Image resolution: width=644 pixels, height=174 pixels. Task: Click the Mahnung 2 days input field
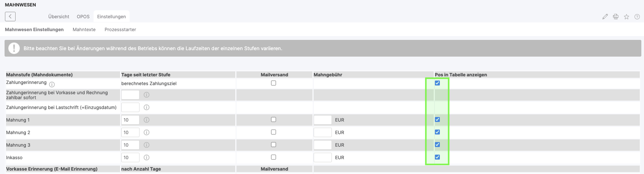pyautogui.click(x=130, y=133)
